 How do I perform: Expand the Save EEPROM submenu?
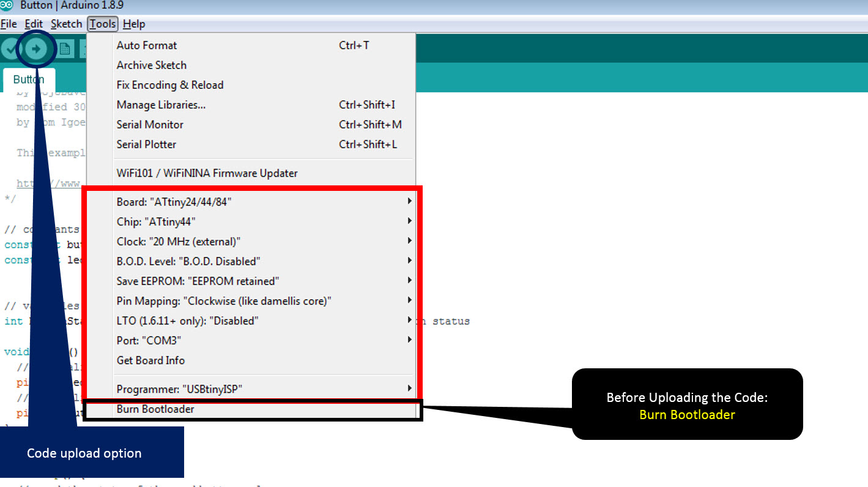pos(251,281)
